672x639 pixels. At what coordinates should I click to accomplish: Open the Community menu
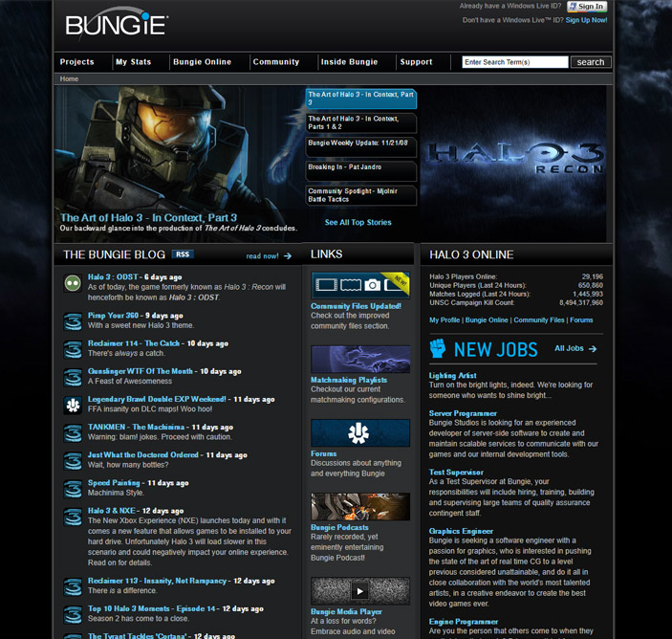(276, 62)
